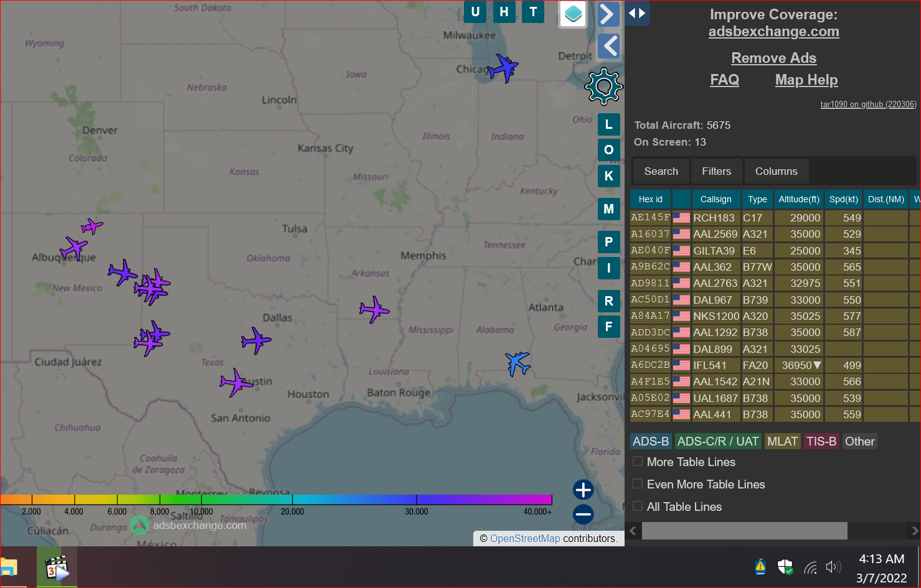The image size is (921, 588).
Task: Toggle the sidebar with the double-arrow button
Action: click(x=636, y=13)
